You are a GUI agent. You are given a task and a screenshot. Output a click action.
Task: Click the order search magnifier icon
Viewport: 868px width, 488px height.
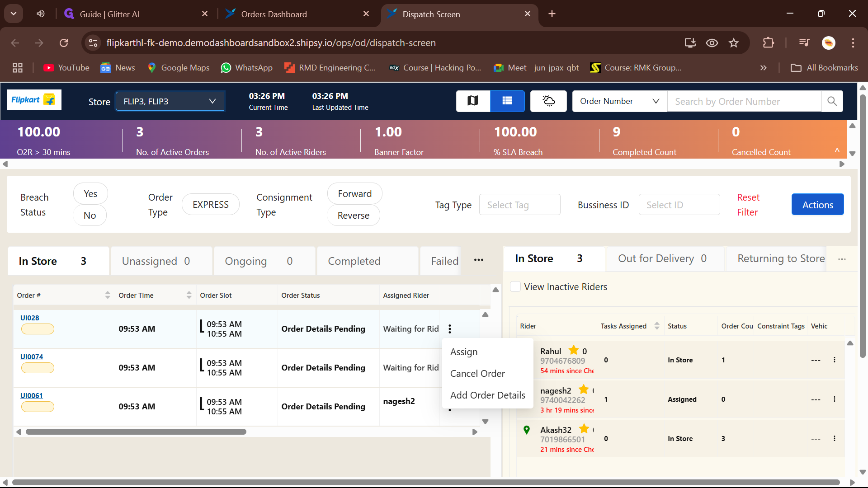(832, 101)
